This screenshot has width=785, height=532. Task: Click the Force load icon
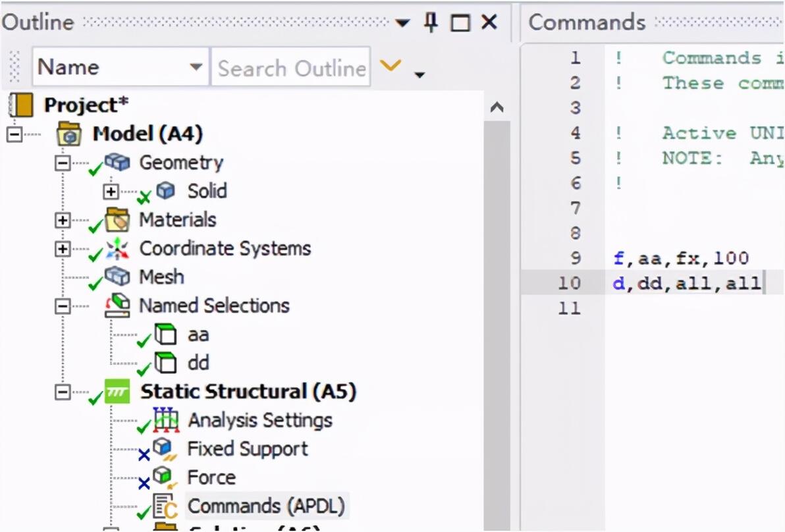[163, 477]
